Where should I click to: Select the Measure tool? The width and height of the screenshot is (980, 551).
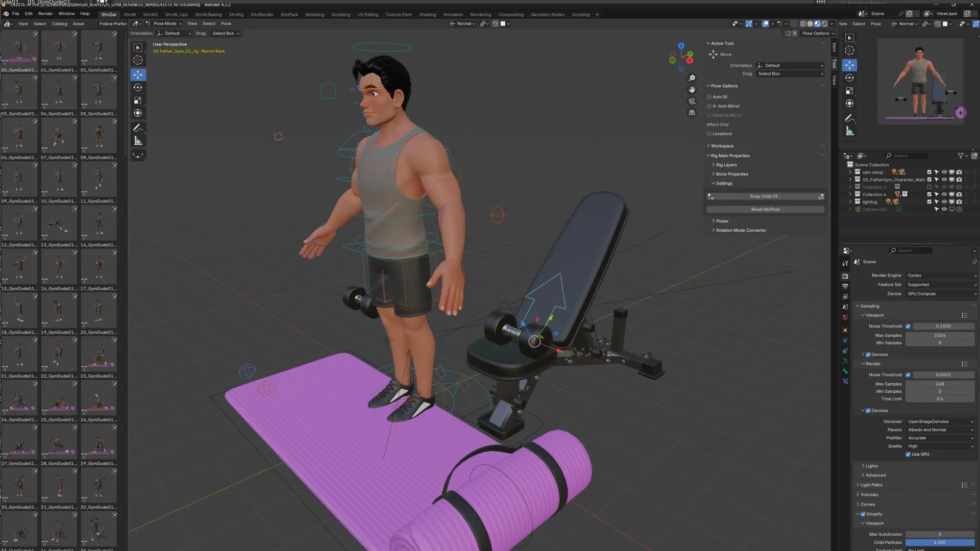[138, 140]
